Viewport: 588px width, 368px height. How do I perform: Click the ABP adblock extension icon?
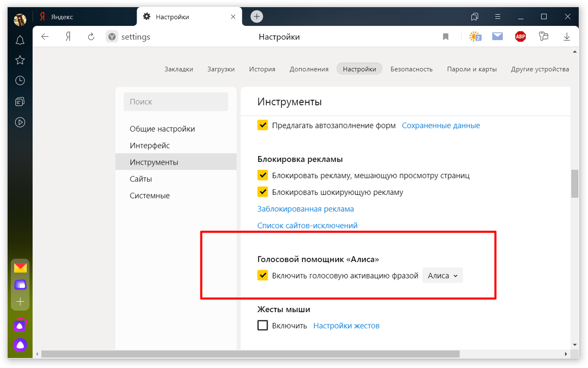[x=520, y=37]
